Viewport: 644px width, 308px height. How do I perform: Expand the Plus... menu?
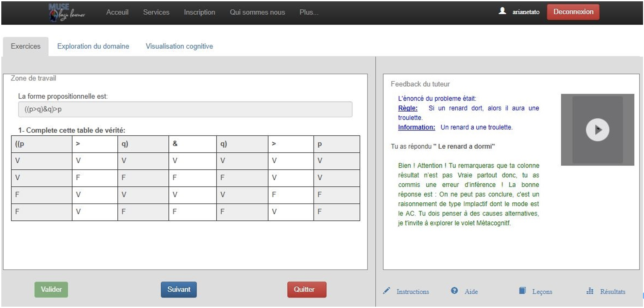tap(309, 12)
